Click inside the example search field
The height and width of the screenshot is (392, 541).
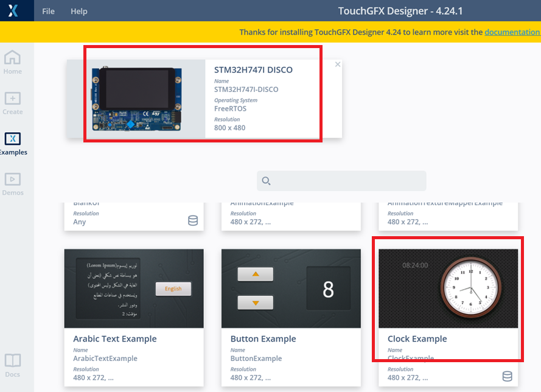[341, 181]
